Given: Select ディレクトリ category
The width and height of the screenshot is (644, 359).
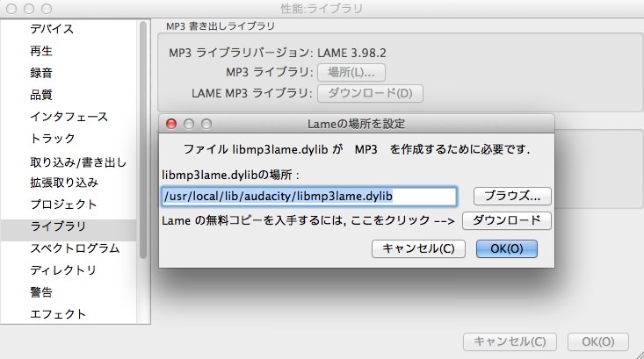Looking at the screenshot, I should click(63, 270).
